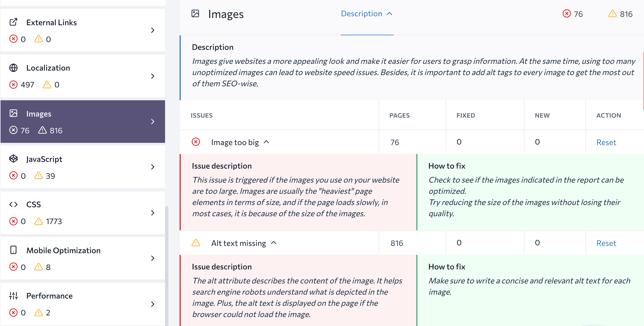Click the Images header picture icon
Viewport: 644px width, 326px height.
(195, 13)
